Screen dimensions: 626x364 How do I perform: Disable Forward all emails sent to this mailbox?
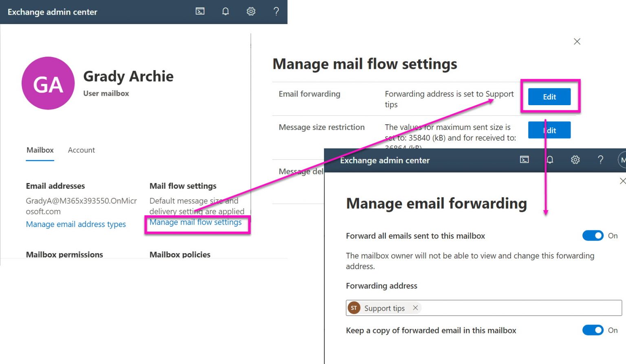(x=593, y=236)
